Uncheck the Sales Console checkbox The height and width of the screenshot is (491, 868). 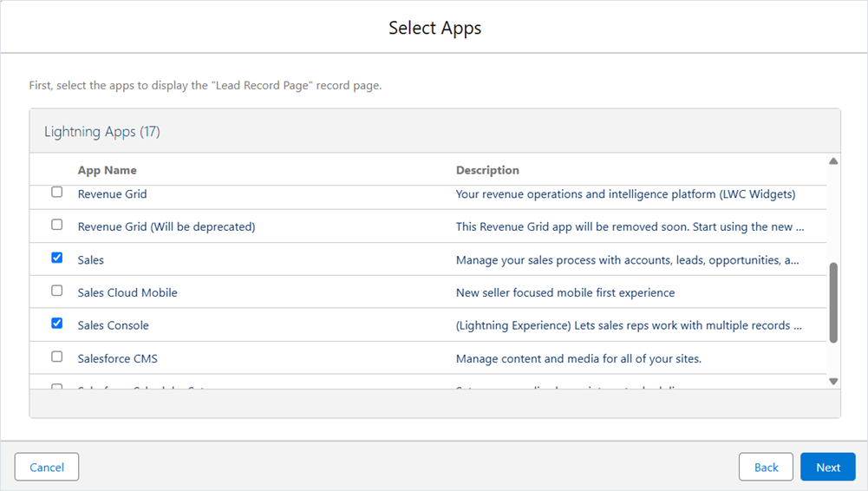57,324
